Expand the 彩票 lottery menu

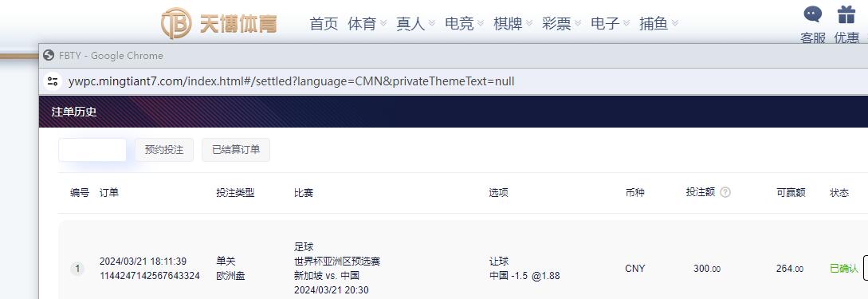[x=561, y=24]
